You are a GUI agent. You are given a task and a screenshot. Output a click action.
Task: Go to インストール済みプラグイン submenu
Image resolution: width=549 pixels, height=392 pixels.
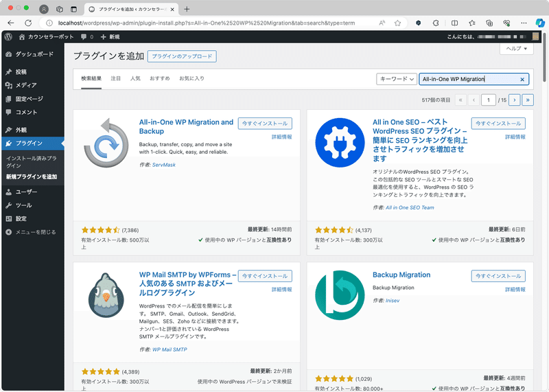(x=31, y=162)
